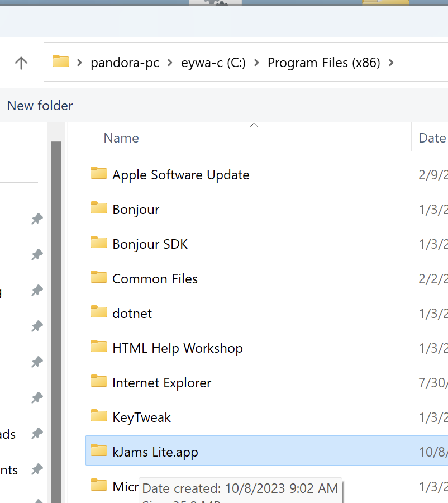Click the folder icon in the address bar
The width and height of the screenshot is (448, 503).
coord(61,61)
